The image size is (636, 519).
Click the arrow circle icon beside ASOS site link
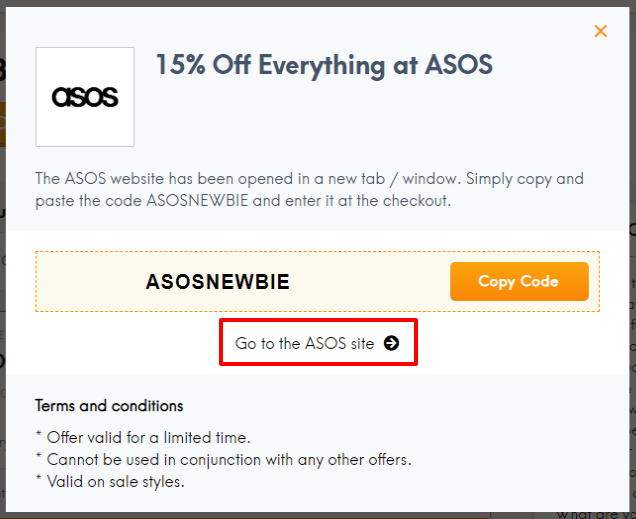pyautogui.click(x=391, y=343)
